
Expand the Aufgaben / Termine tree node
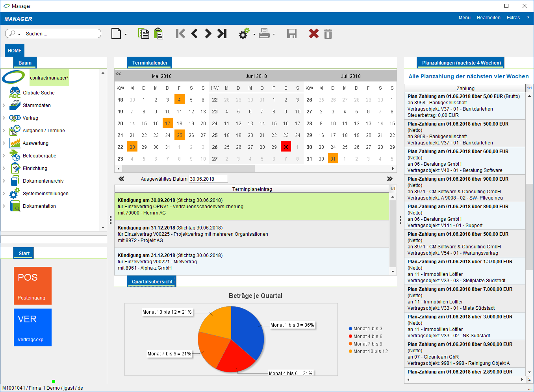[x=4, y=130]
